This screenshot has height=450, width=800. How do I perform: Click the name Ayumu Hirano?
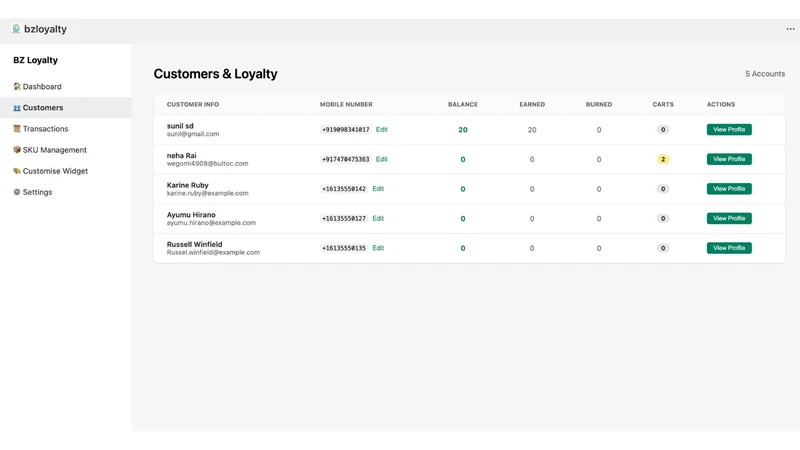[x=191, y=214]
